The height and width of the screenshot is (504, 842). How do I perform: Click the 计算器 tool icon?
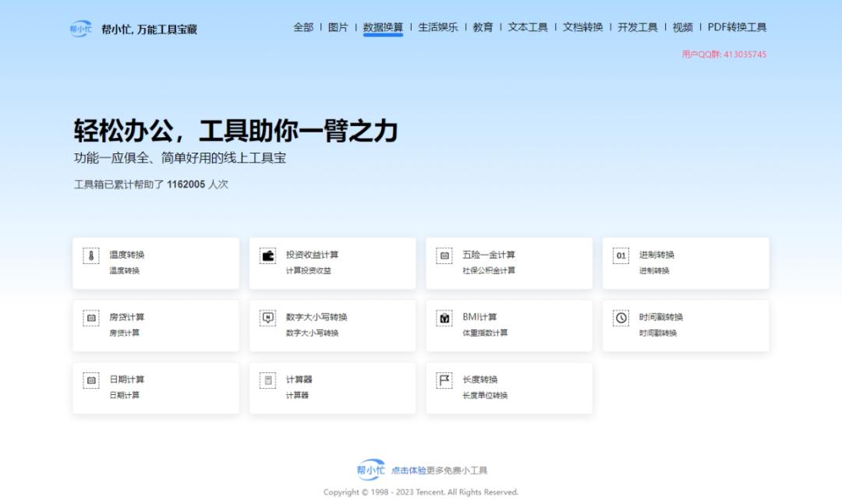click(x=267, y=379)
